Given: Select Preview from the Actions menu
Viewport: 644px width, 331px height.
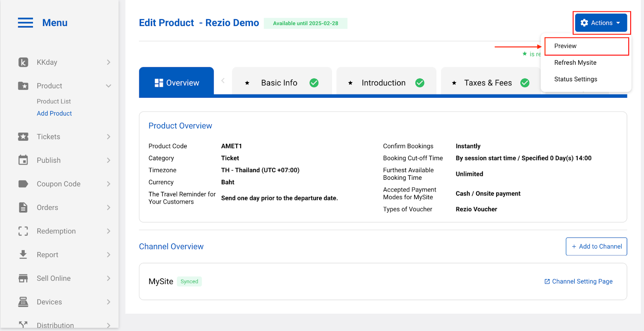Looking at the screenshot, I should click(586, 46).
